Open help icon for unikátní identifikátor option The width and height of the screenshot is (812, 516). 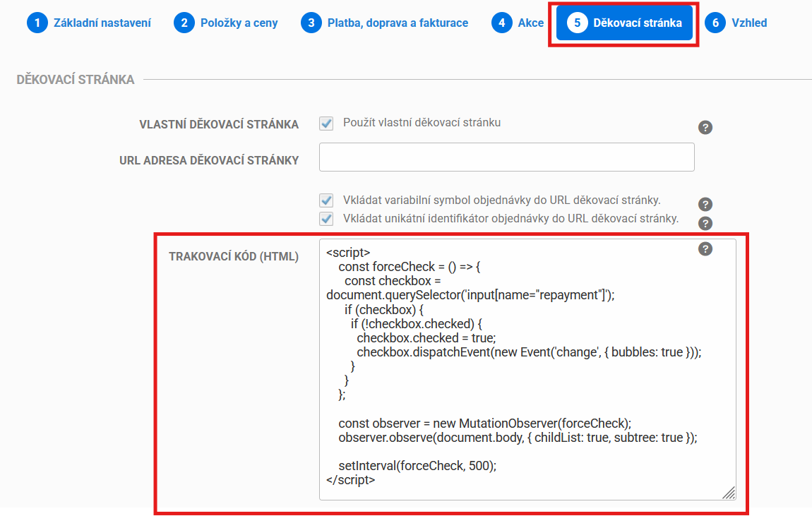coord(705,223)
